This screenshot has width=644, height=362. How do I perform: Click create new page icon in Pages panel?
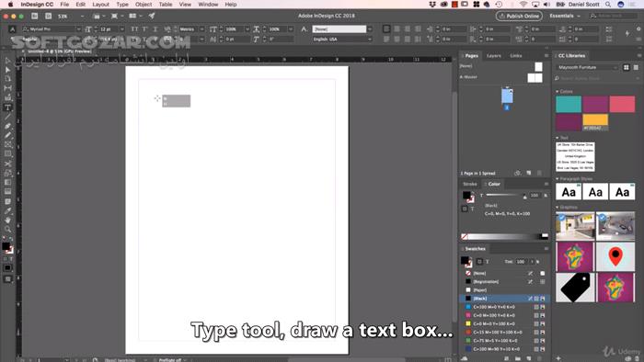[529, 173]
